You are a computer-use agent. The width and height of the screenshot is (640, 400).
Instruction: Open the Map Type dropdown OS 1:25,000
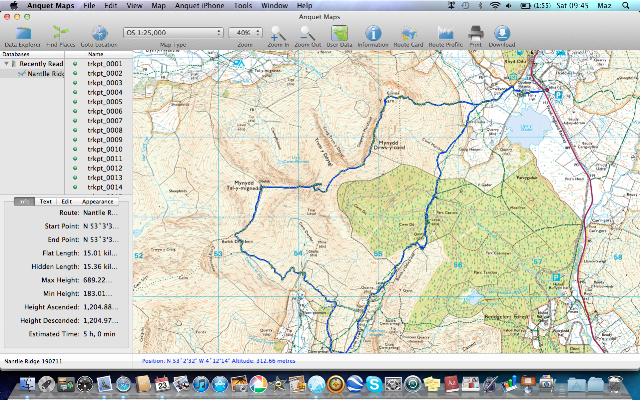(173, 33)
